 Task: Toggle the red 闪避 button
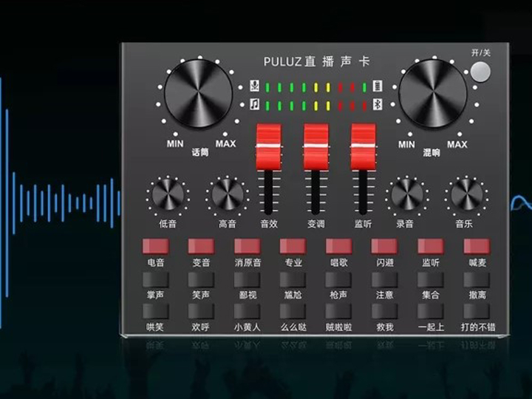[x=385, y=246]
